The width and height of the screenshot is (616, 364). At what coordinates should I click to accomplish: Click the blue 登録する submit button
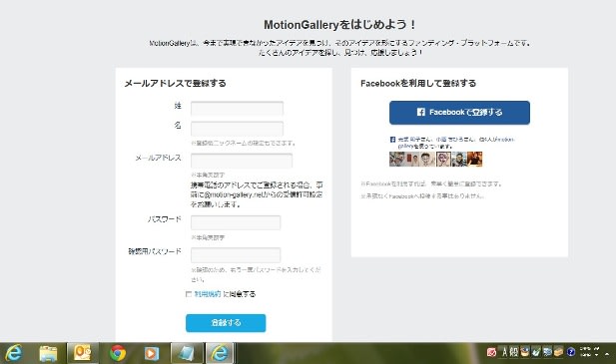click(226, 323)
